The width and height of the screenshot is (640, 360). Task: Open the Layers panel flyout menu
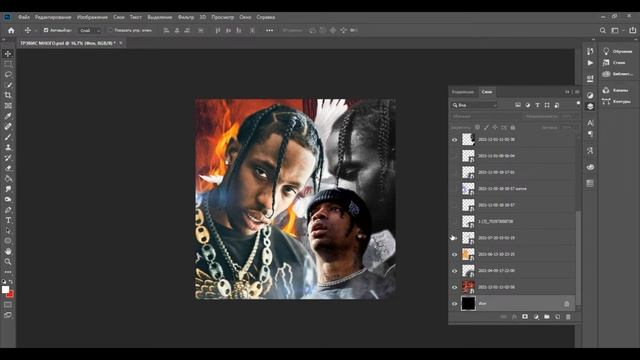[x=577, y=92]
